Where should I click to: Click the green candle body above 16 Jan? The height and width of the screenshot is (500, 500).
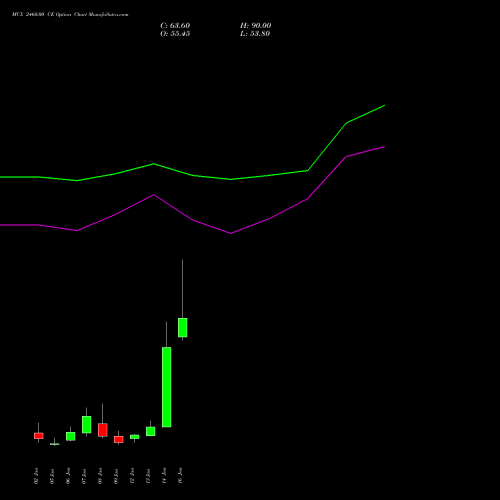point(183,328)
